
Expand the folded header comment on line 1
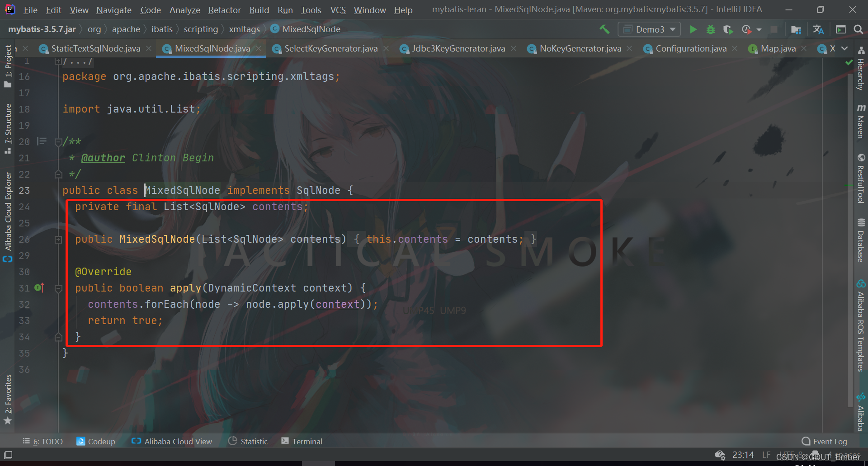pyautogui.click(x=58, y=61)
